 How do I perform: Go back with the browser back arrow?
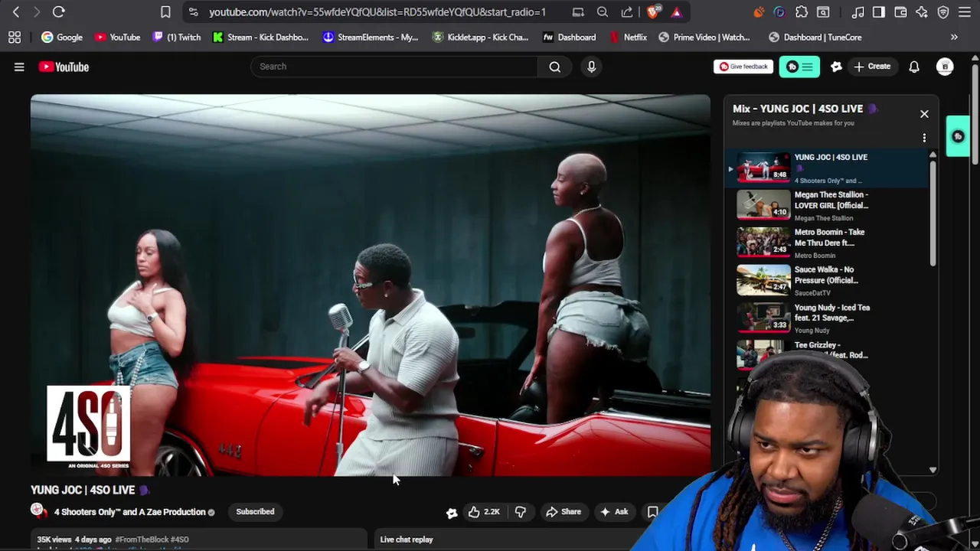(x=16, y=12)
